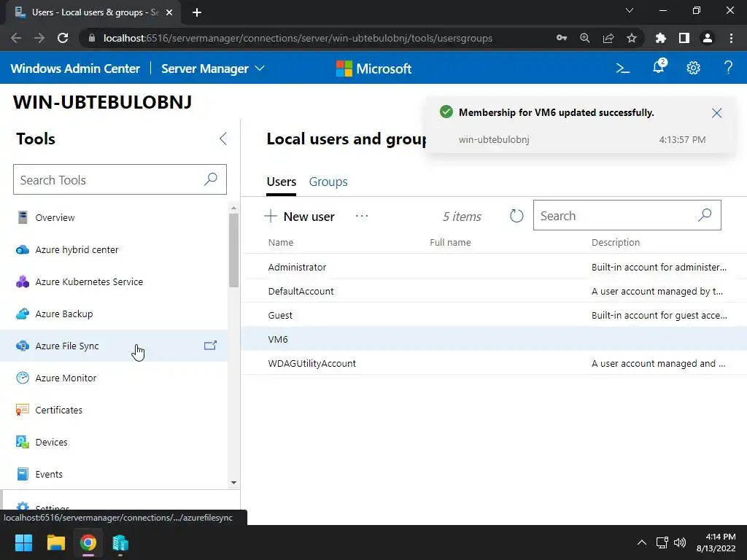Viewport: 747px width, 560px height.
Task: Open the Chrome profile avatar
Action: point(708,38)
